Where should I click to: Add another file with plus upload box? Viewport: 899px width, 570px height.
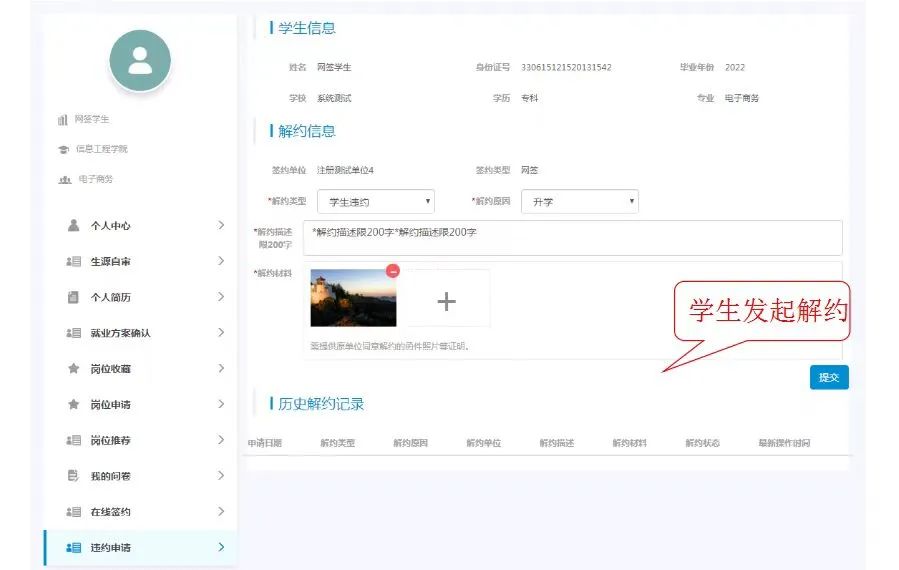(447, 299)
